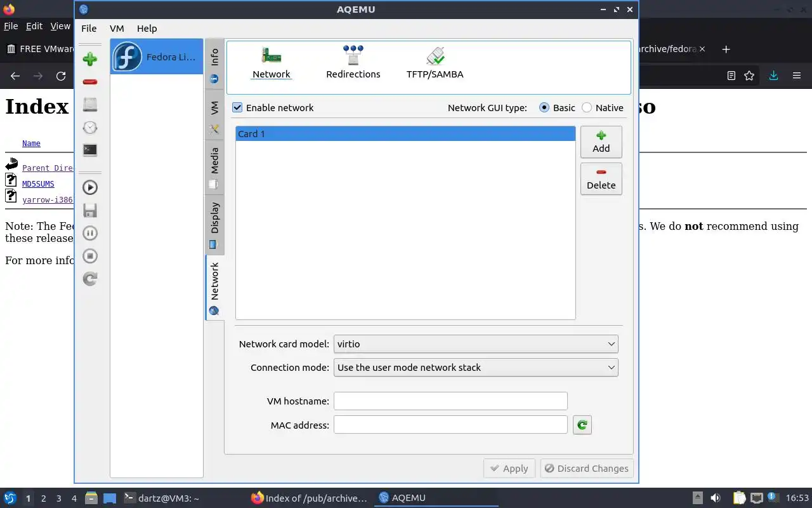Image resolution: width=812 pixels, height=508 pixels.
Task: Select Card 1 in the network card list
Action: 405,134
